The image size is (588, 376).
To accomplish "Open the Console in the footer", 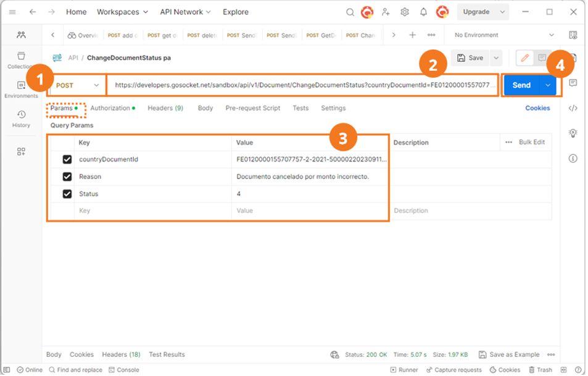I will pos(124,370).
